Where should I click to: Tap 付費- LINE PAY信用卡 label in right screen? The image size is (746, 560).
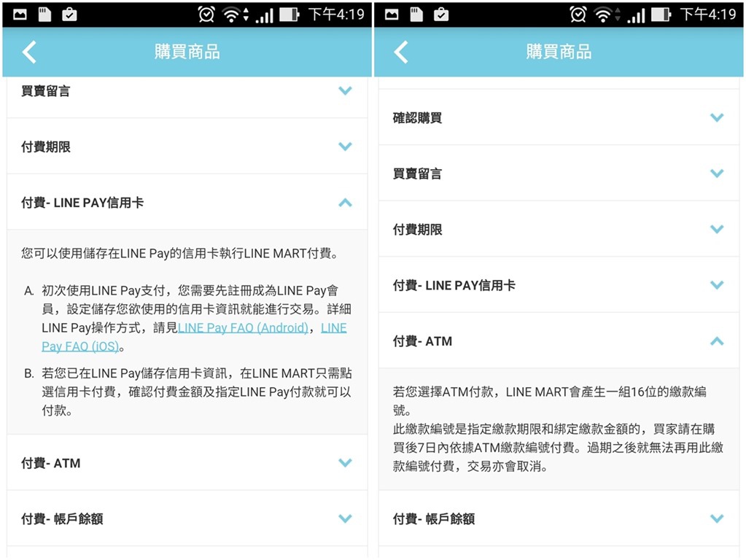[454, 286]
